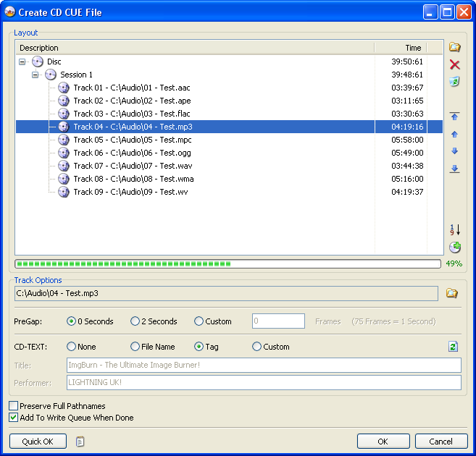Move selected track to top arrow icon
This screenshot has height=456, width=476.
point(454,117)
